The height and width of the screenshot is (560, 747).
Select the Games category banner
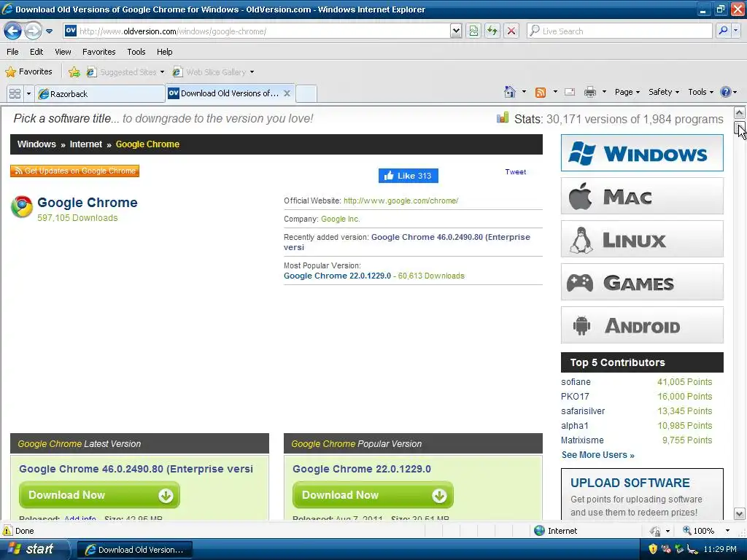coord(642,282)
